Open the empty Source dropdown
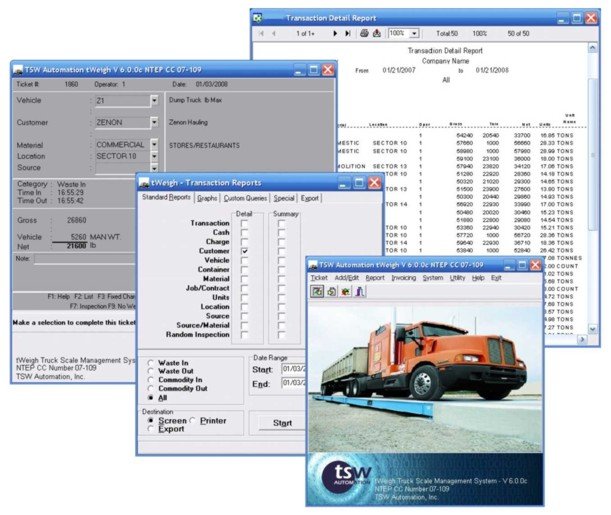Viewport: 611px width, 515px height. (155, 168)
